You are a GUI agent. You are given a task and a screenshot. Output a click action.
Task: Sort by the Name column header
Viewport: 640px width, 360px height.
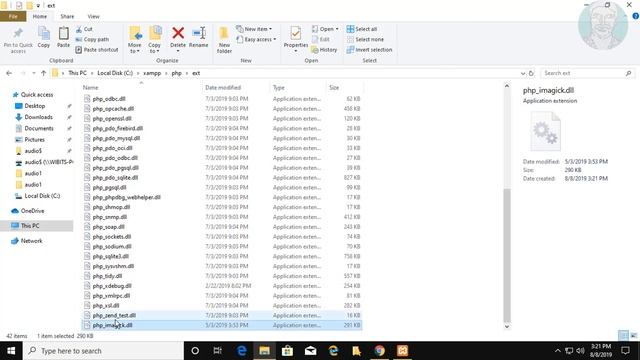pos(91,87)
